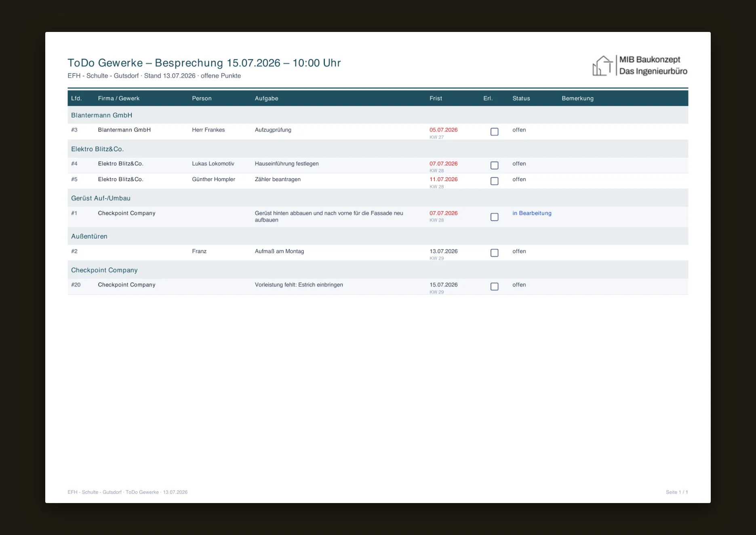Tick the Aufmaß am Montag checkbox
The height and width of the screenshot is (535, 756).
pos(494,253)
